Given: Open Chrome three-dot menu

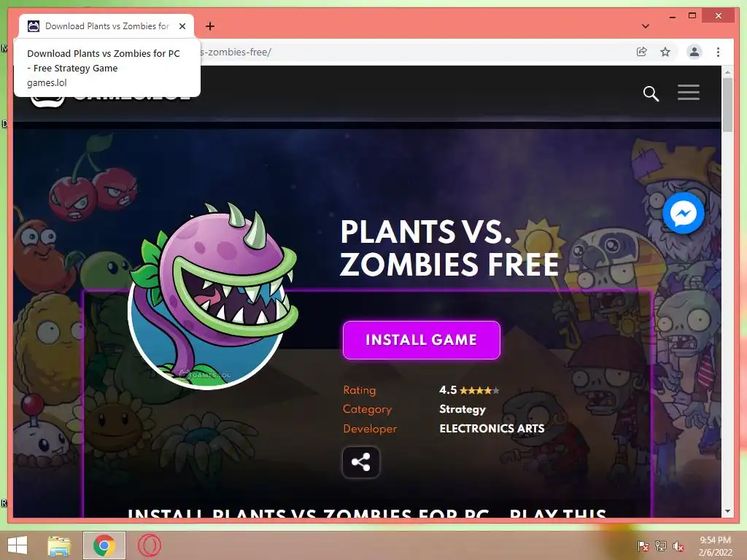Looking at the screenshot, I should 718,52.
